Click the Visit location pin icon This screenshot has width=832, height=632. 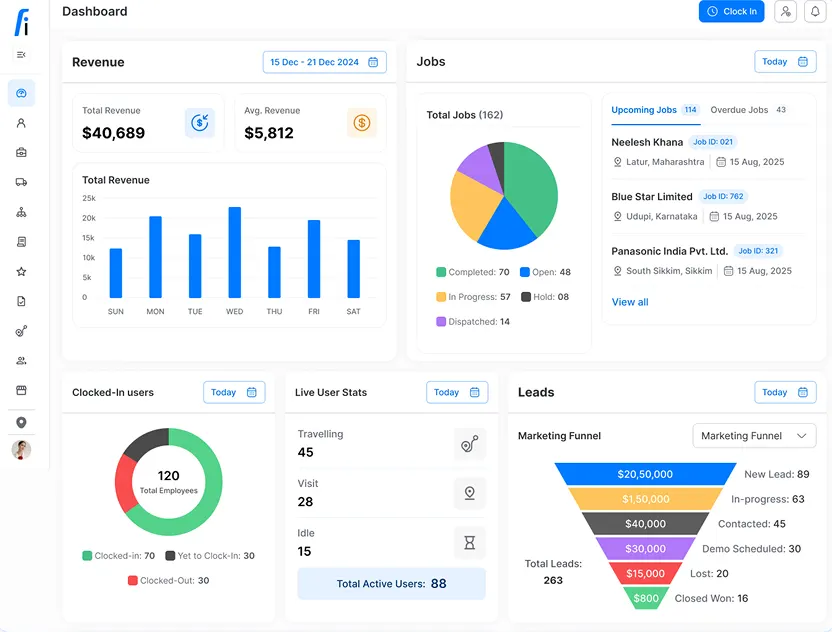pos(470,493)
